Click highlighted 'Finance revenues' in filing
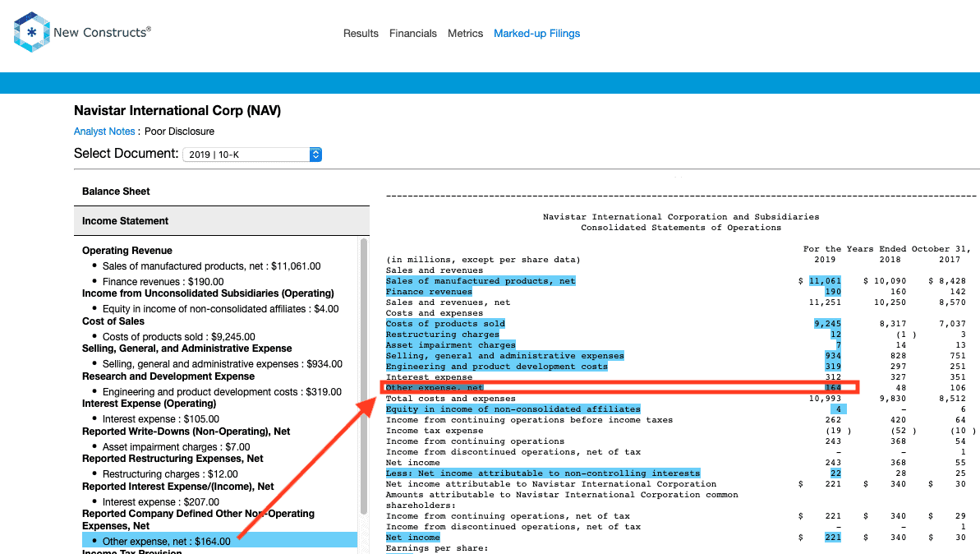The image size is (980, 554). pos(429,291)
